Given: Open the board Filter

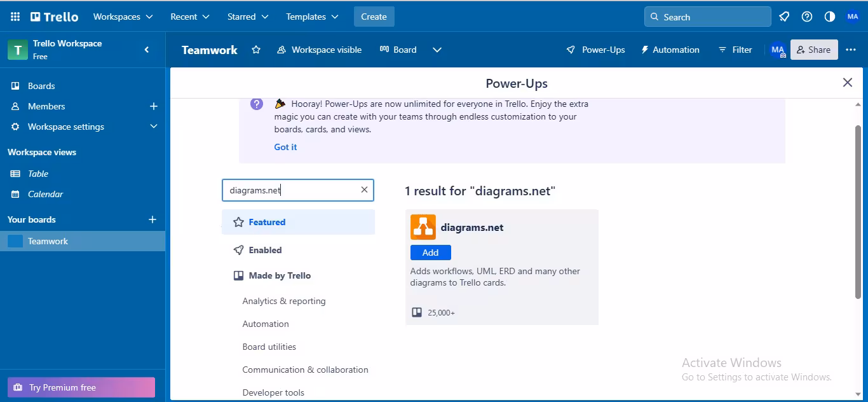Looking at the screenshot, I should pyautogui.click(x=735, y=50).
